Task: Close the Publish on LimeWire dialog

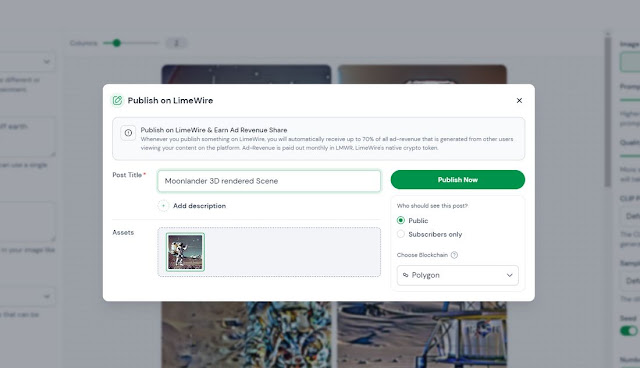Action: tap(519, 100)
